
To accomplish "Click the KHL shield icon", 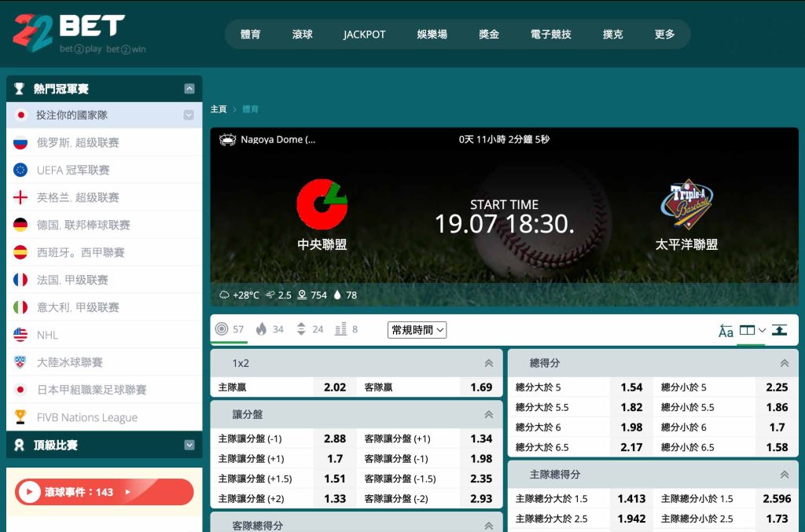I will (20, 362).
